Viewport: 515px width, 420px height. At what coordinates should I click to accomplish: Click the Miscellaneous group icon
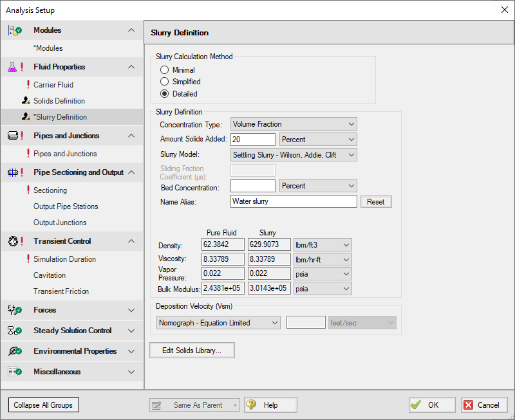click(x=13, y=372)
